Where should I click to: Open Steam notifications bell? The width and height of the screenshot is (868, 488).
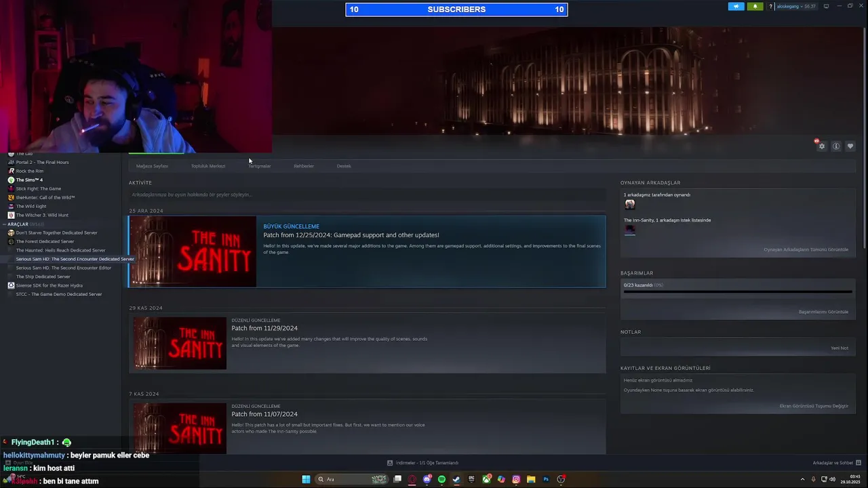click(x=755, y=6)
